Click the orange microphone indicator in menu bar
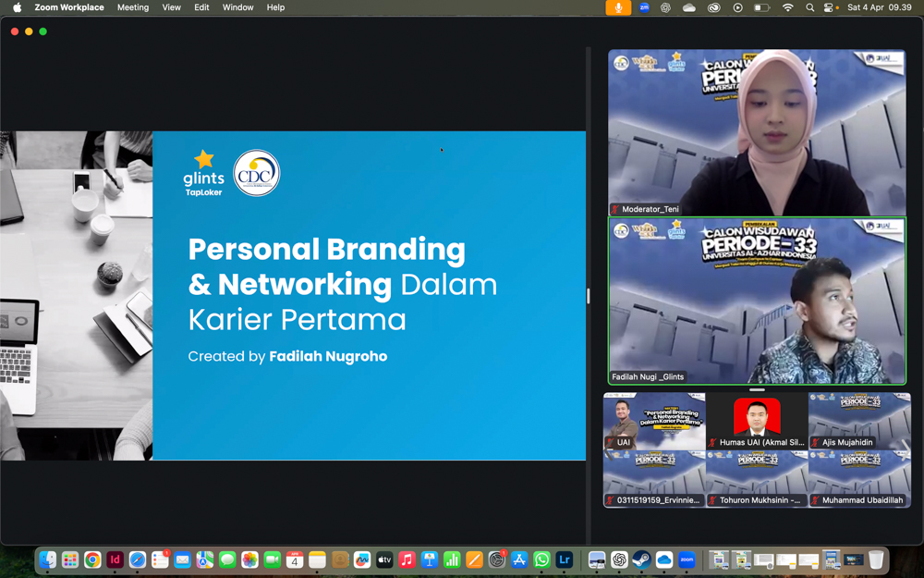The image size is (924, 578). click(x=618, y=7)
